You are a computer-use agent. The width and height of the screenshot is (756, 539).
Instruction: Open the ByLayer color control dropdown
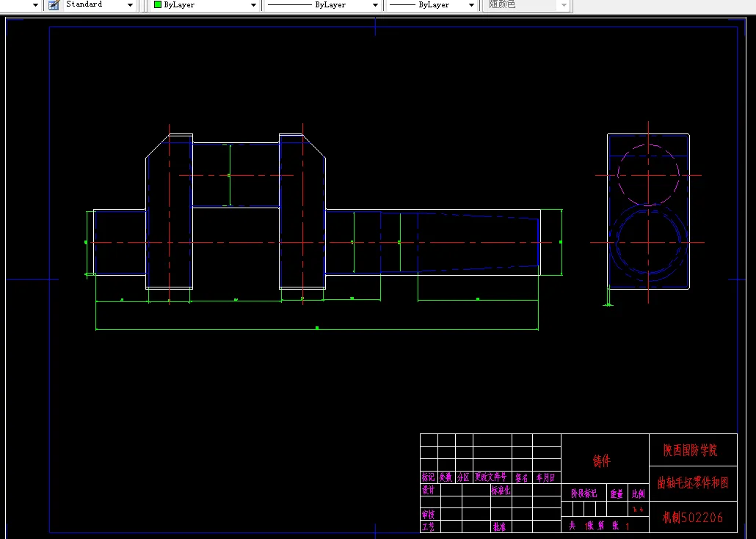click(253, 5)
